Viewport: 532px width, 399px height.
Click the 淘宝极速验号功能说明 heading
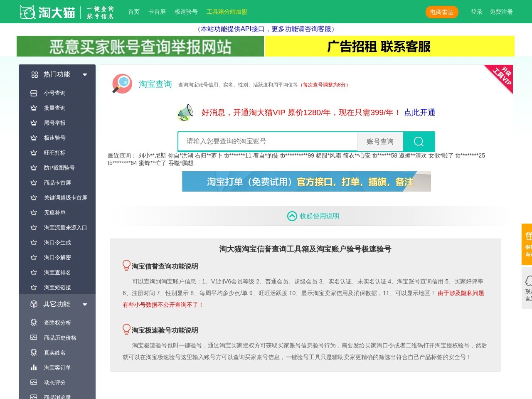click(x=165, y=330)
